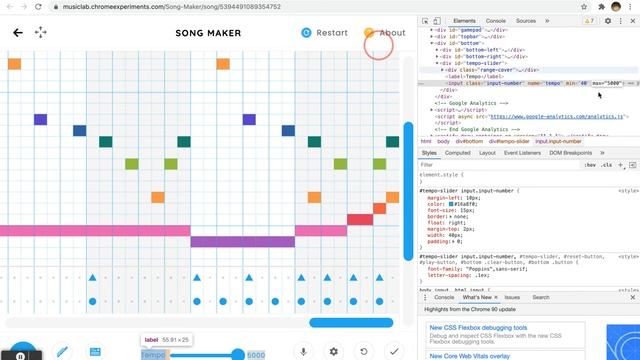Open the drawer three-dot menu
640x360 pixels.
coord(425,298)
